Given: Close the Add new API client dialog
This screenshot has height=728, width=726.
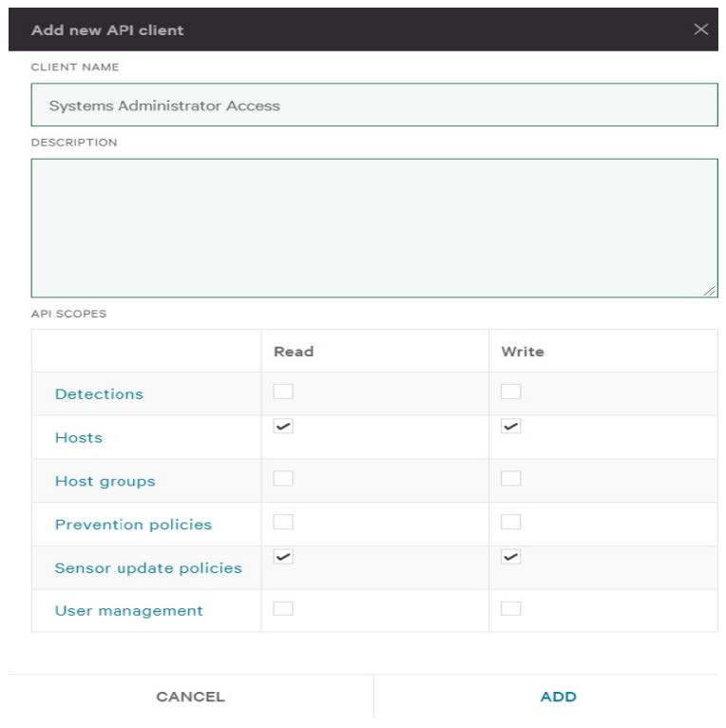Looking at the screenshot, I should pyautogui.click(x=701, y=29).
